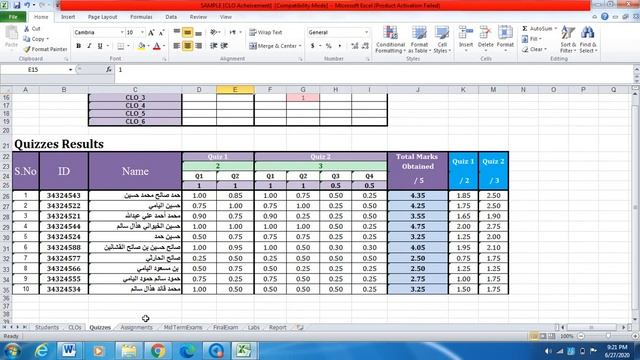The image size is (640, 360).
Task: Decrease font size with the shrink-font icon
Action: click(x=162, y=32)
